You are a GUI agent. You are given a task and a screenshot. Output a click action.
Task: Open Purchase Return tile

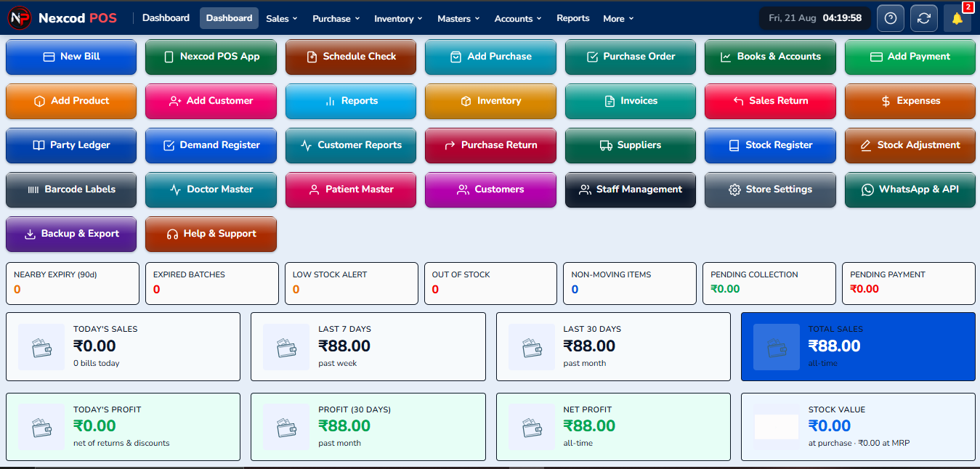[x=490, y=145]
